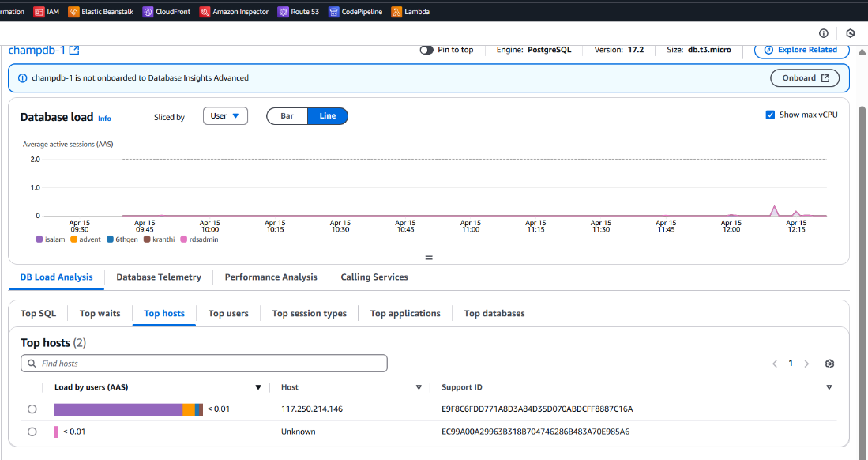Switch to Top session types tab
Image resolution: width=868 pixels, height=460 pixels.
[310, 313]
